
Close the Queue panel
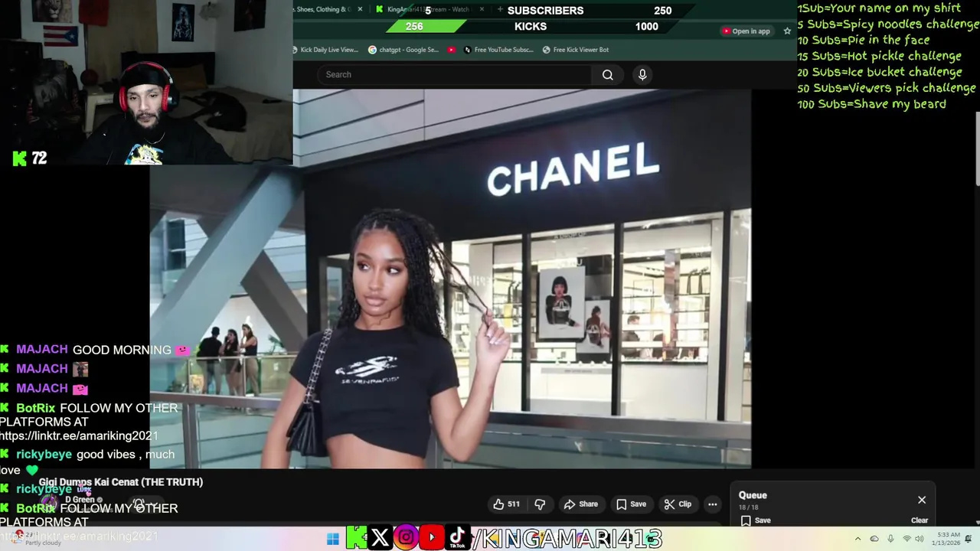(x=922, y=500)
